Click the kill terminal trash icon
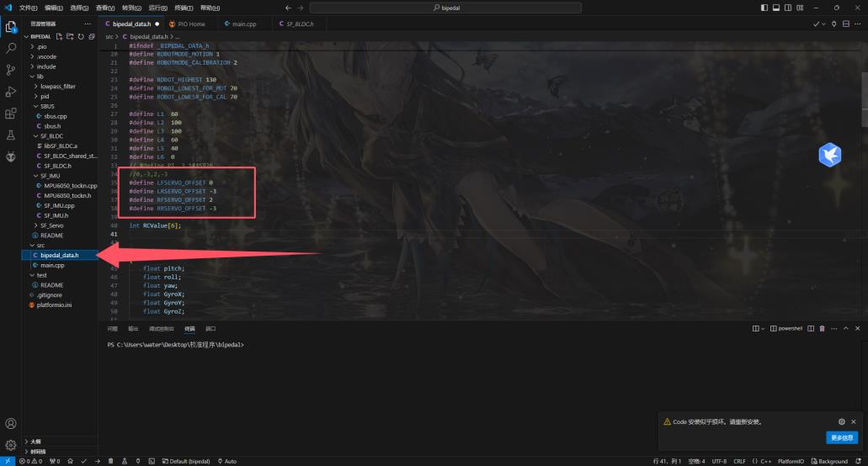Image resolution: width=868 pixels, height=466 pixels. point(822,328)
